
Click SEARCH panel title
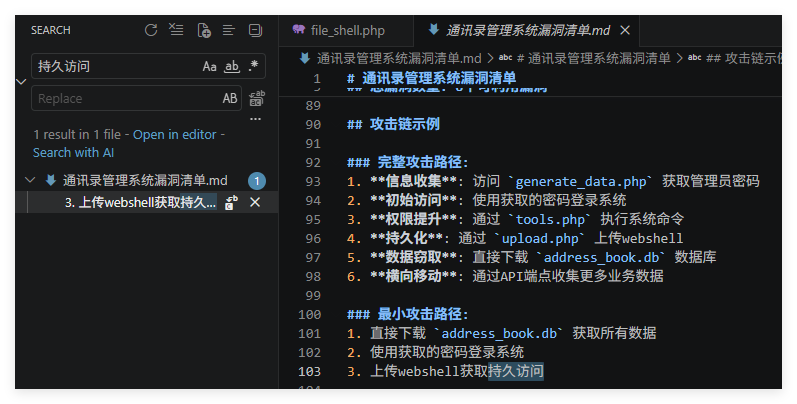(50, 30)
